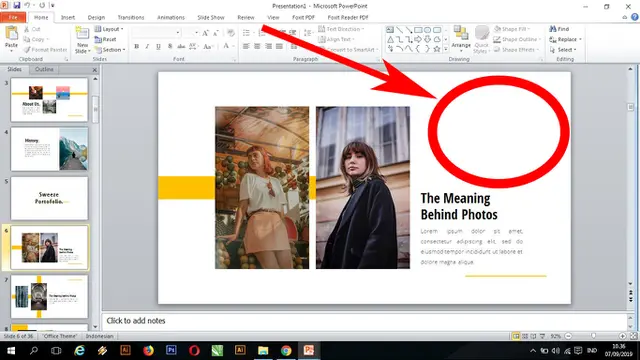
Task: Click Shape Outline button
Action: coord(517,40)
